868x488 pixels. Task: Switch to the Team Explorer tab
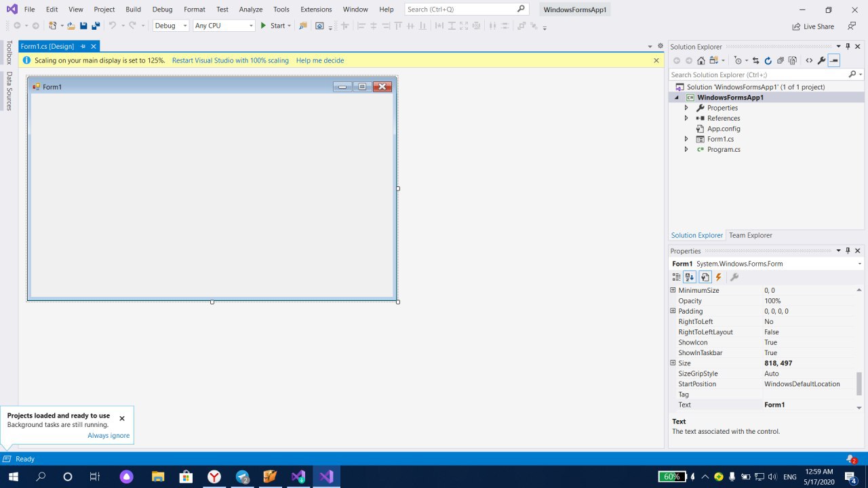[x=750, y=235]
